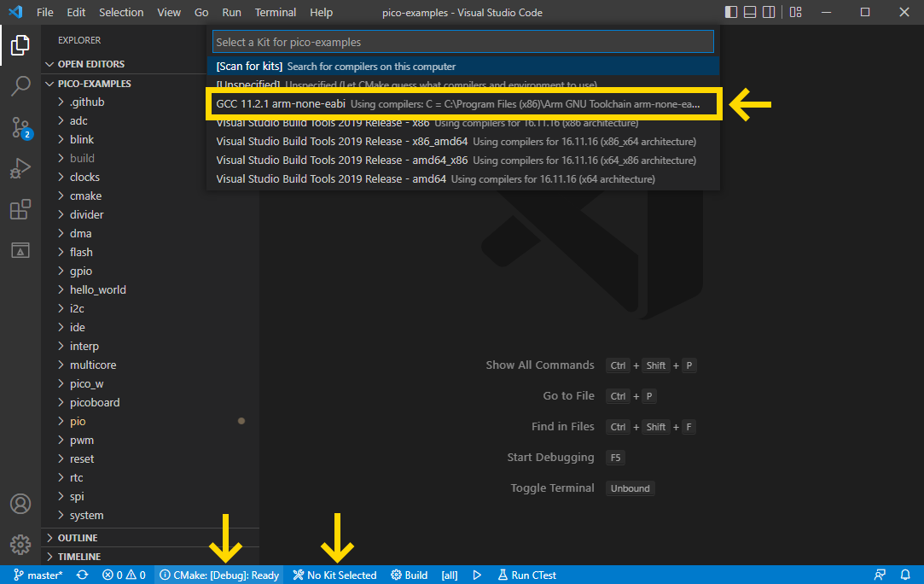The height and width of the screenshot is (584, 924).
Task: Open the Terminal menu
Action: click(x=276, y=13)
